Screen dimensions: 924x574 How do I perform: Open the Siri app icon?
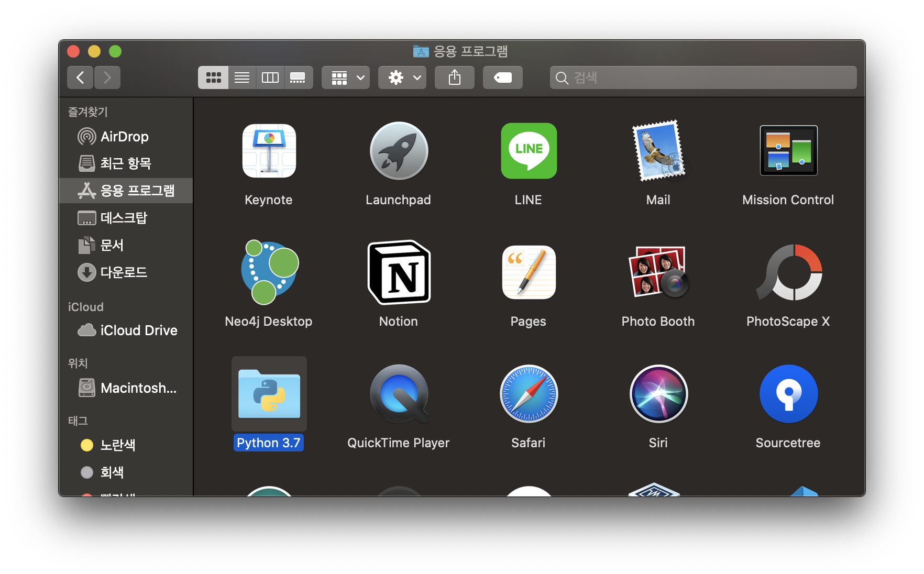(x=658, y=394)
